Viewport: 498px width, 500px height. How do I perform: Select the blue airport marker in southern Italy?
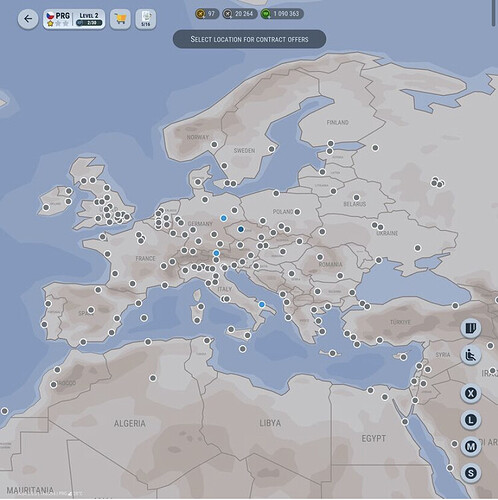click(x=262, y=304)
